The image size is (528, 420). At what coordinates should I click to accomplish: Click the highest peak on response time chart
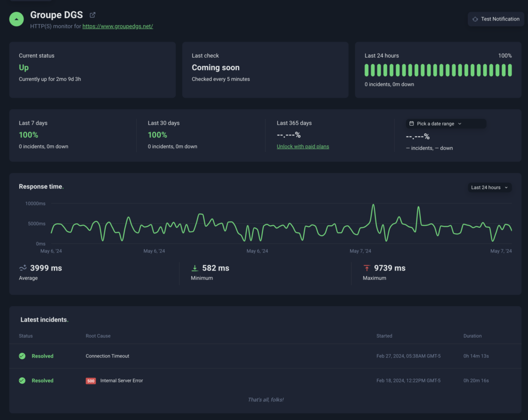point(373,205)
